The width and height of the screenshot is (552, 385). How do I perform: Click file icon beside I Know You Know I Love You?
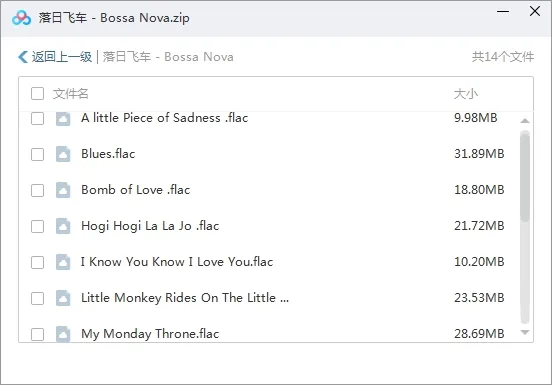pos(63,262)
